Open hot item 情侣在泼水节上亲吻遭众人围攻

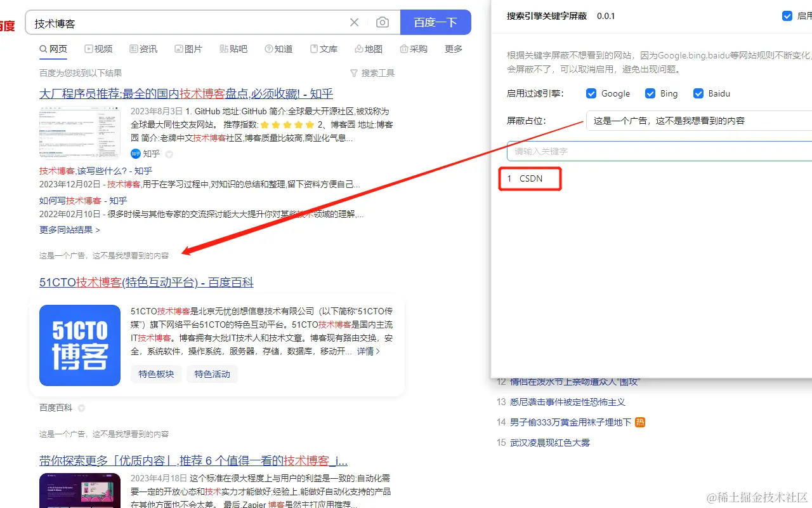click(x=575, y=382)
